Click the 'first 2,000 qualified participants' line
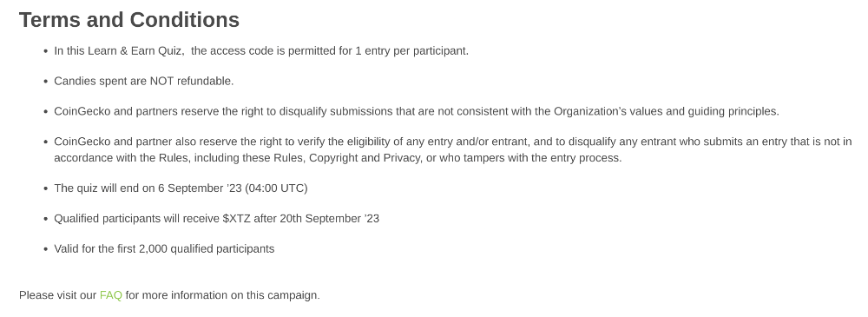Image resolution: width=868 pixels, height=317 pixels. (164, 249)
